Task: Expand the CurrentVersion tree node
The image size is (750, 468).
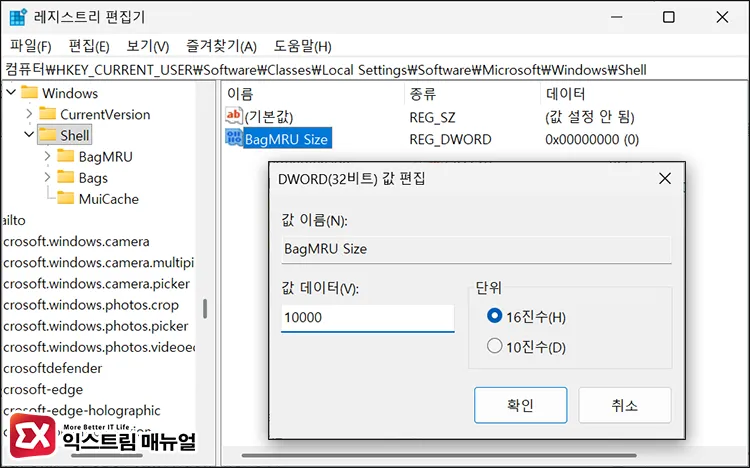Action: coord(29,114)
